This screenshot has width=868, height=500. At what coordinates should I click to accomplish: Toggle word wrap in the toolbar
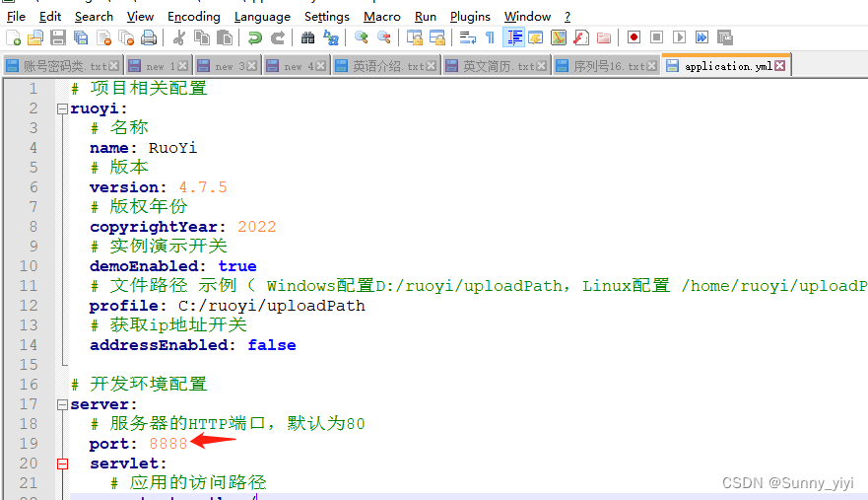point(468,37)
